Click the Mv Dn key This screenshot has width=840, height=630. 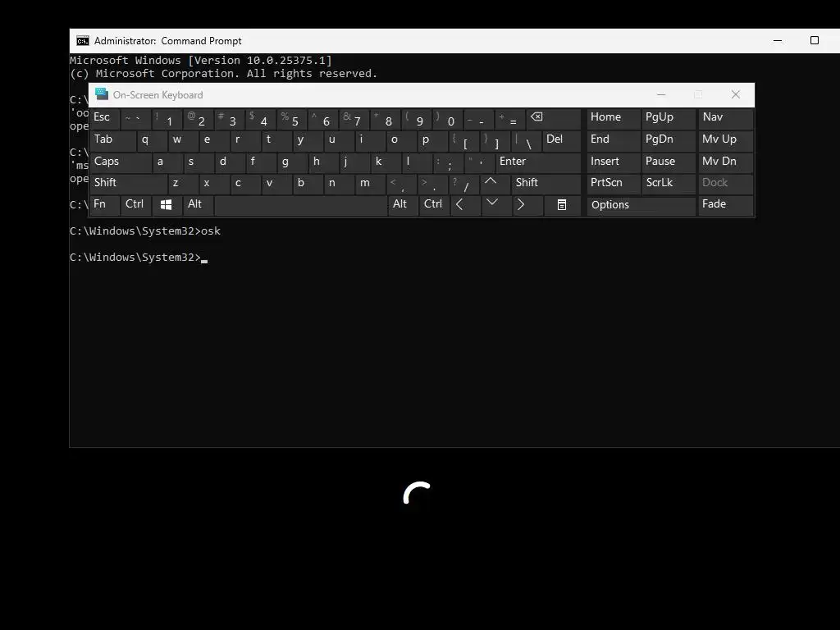coord(725,162)
